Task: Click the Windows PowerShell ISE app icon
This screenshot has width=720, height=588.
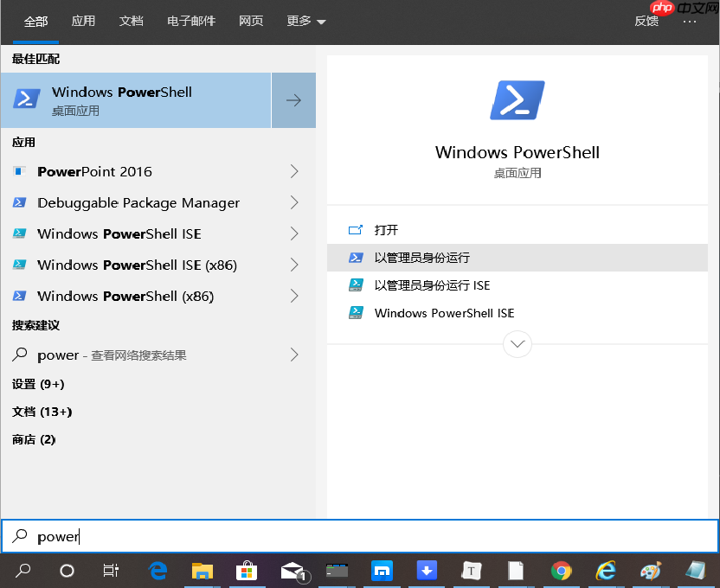Action: coord(20,233)
